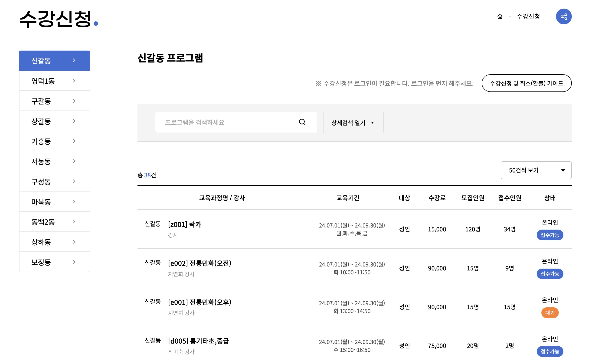Click the 수강신청 breadcrumb link
595x364 pixels.
coord(528,17)
